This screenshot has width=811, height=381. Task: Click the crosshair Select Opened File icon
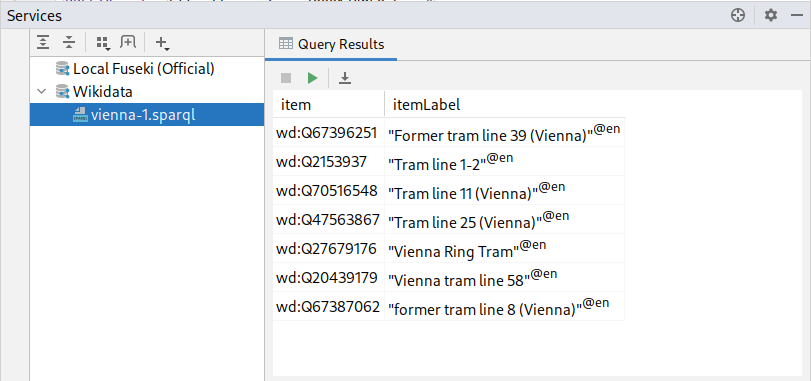(x=738, y=16)
